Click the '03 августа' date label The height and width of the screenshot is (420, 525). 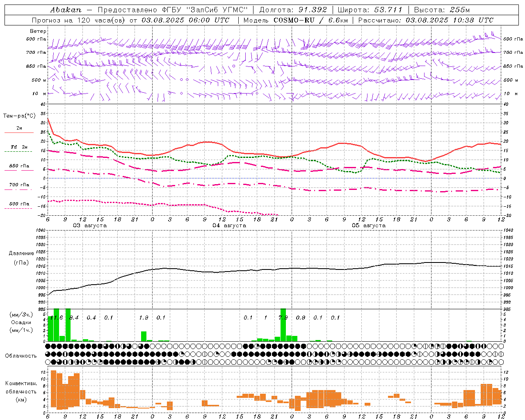click(90, 226)
